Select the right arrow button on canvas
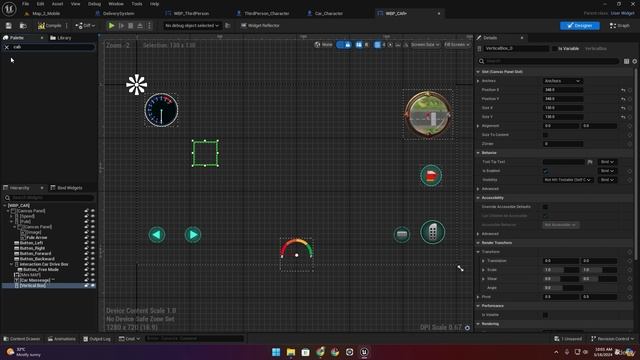 pos(193,235)
